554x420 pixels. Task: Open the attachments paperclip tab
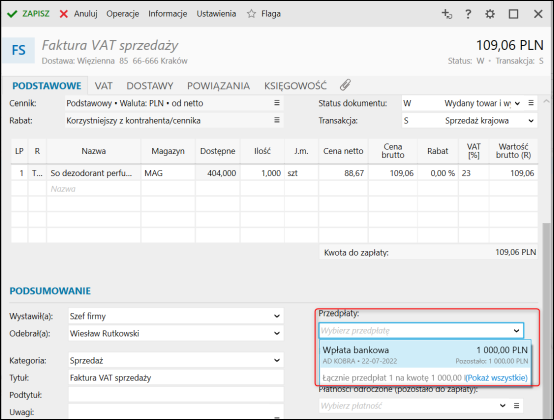click(345, 85)
